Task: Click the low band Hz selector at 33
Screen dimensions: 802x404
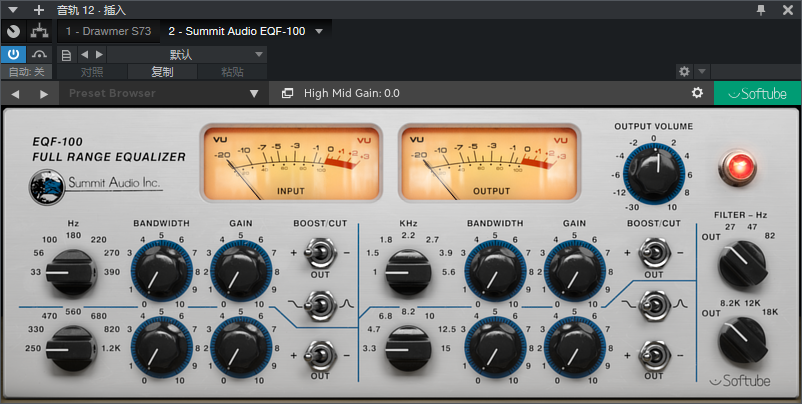Action: tap(71, 273)
